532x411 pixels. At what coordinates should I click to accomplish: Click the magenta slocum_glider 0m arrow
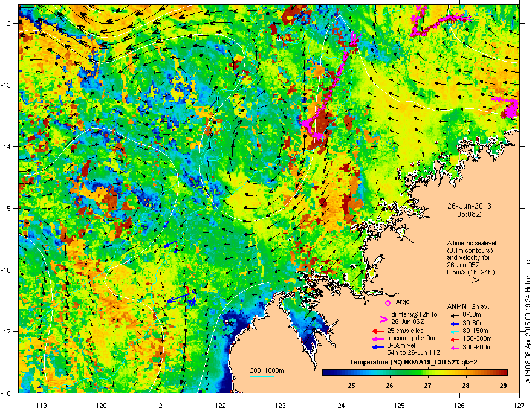click(x=378, y=338)
